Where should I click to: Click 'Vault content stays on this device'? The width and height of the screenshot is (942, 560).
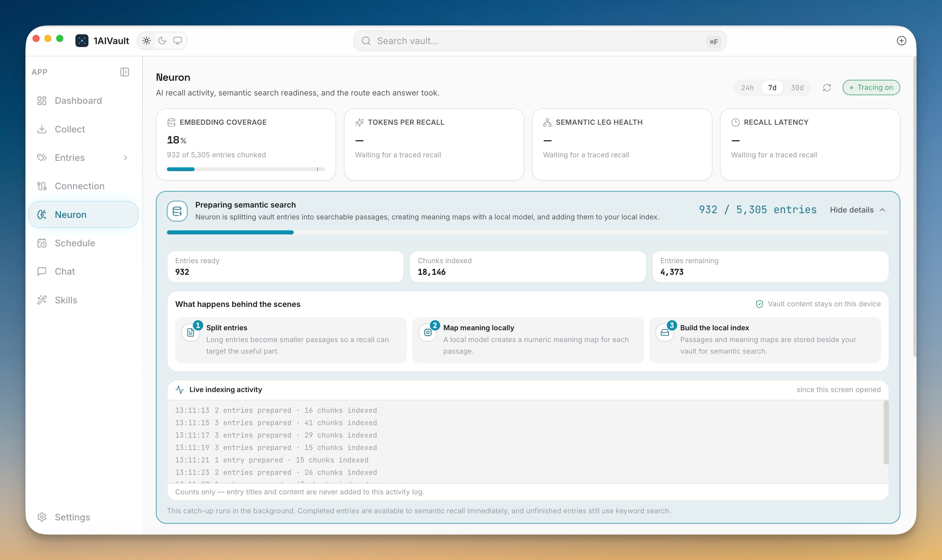(x=824, y=304)
